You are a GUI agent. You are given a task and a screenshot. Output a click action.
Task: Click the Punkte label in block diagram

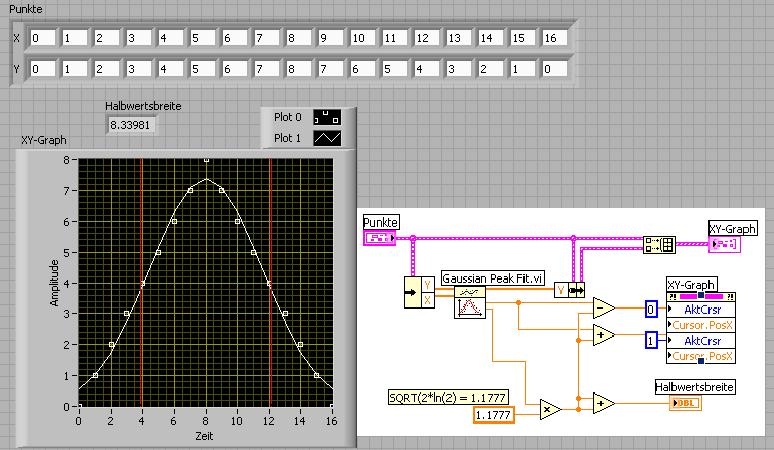[x=381, y=223]
